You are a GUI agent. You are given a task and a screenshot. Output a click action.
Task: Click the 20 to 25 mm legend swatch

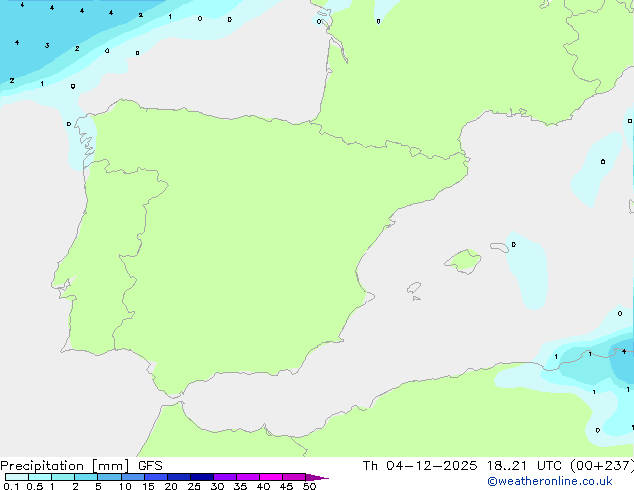[x=179, y=477]
